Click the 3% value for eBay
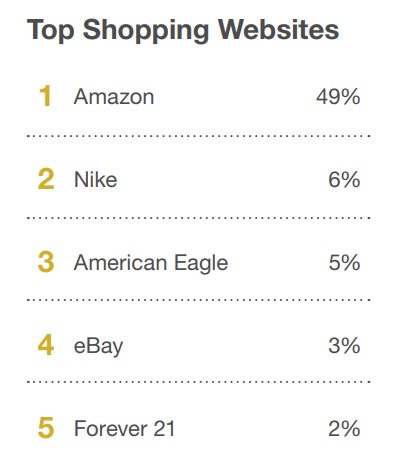Image resolution: width=400 pixels, height=471 pixels. pyautogui.click(x=344, y=345)
